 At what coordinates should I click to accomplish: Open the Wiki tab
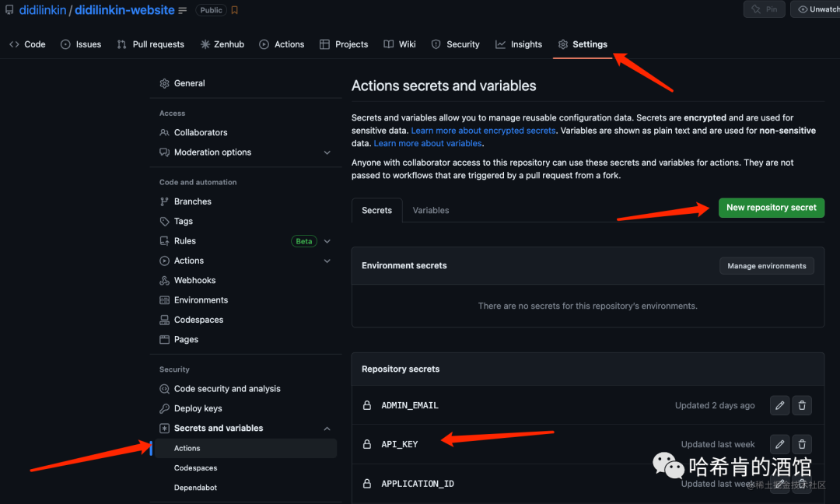(400, 44)
